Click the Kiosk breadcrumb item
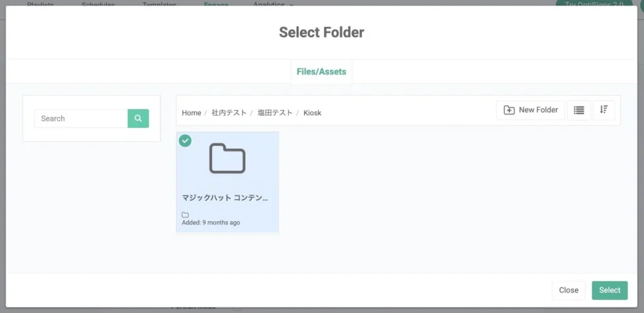The height and width of the screenshot is (313, 644). click(x=312, y=113)
